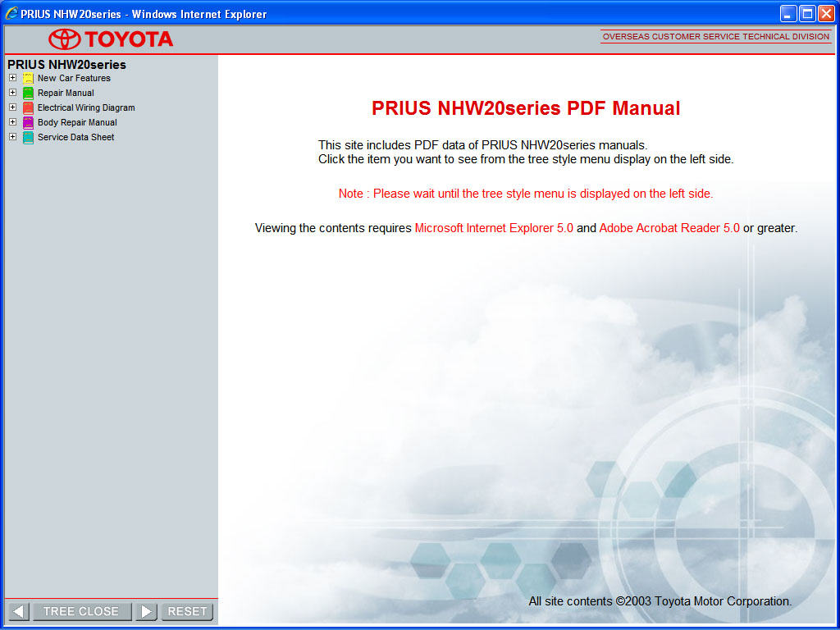Select Body Repair Manual in the tree

tap(77, 123)
